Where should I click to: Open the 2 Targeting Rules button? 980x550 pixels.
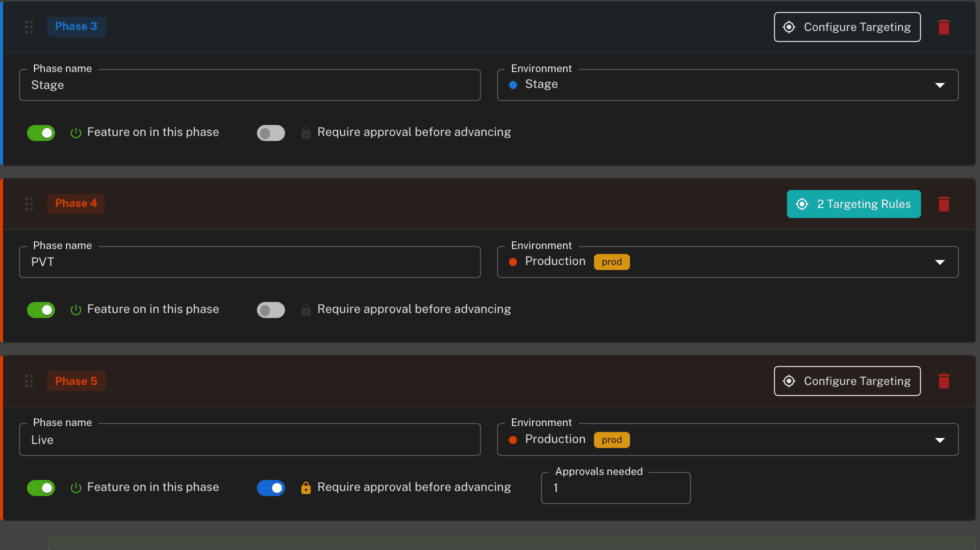pyautogui.click(x=854, y=204)
